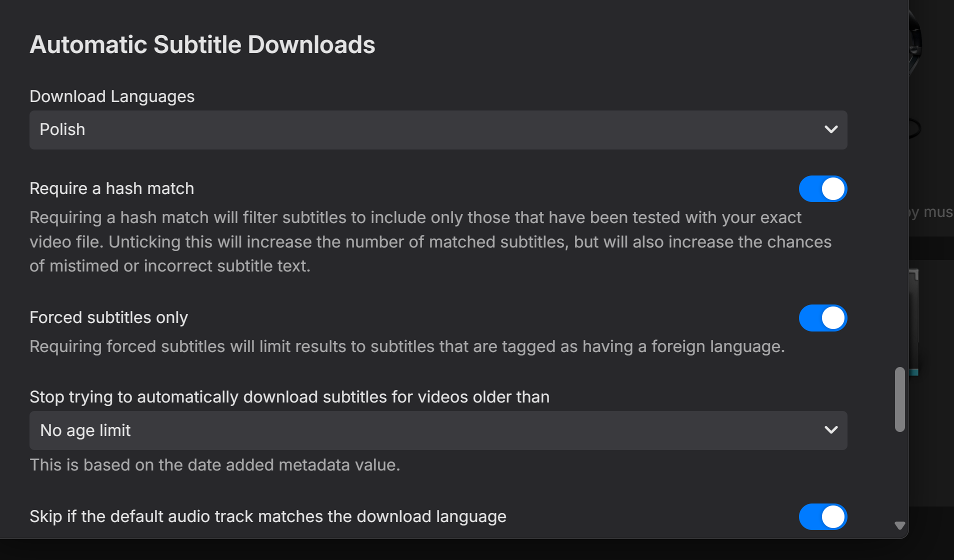Screen dimensions: 954x560
Task: Click the Require a hash match label
Action: point(111,189)
